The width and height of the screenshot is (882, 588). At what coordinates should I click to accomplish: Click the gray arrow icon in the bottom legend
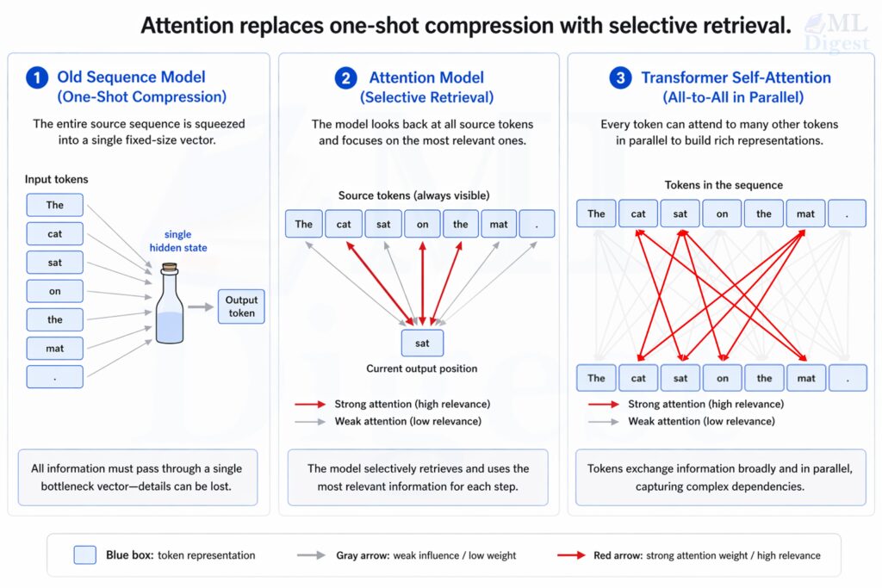[x=311, y=555]
